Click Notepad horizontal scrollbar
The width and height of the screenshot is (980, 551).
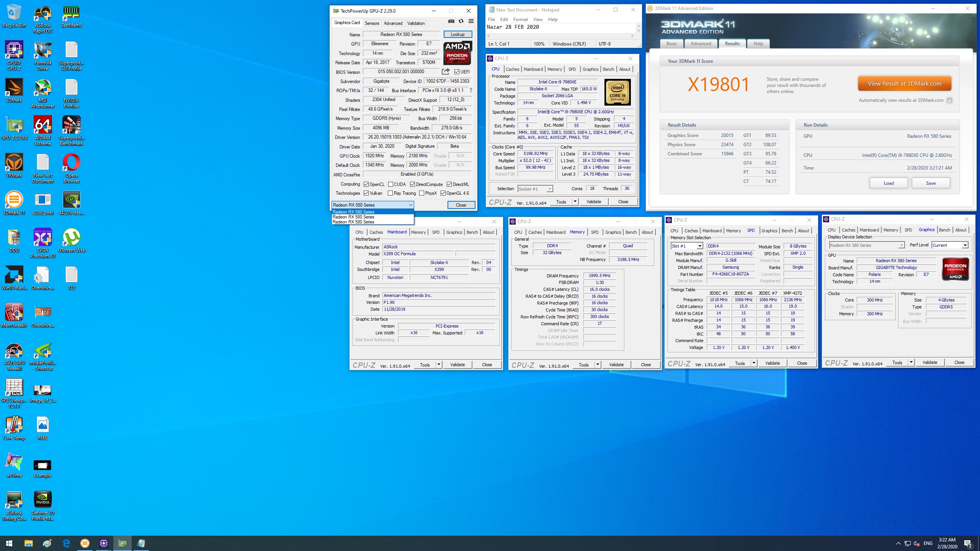point(560,36)
